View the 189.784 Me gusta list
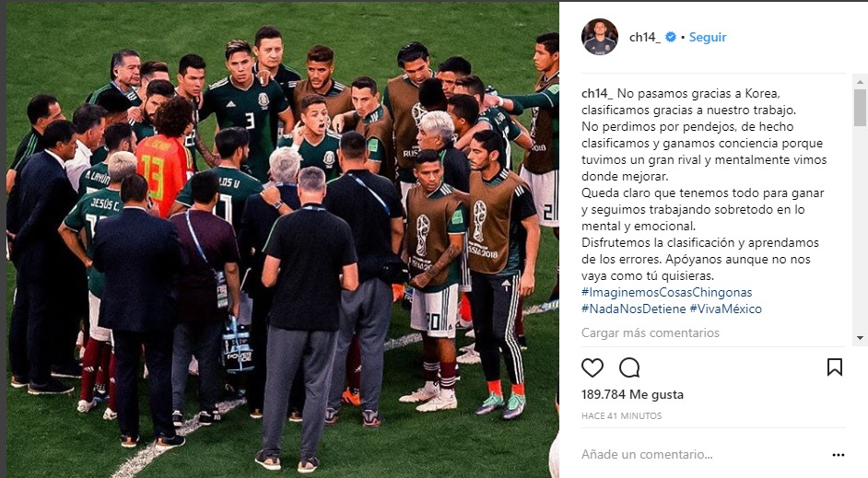 (632, 394)
